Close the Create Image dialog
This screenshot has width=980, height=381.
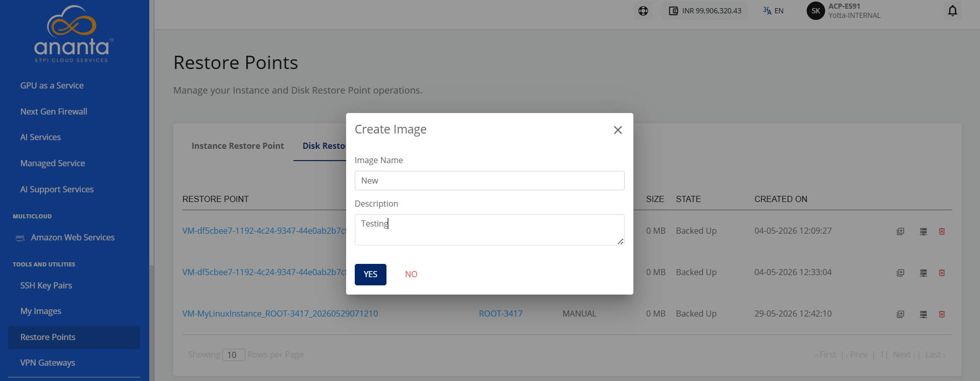(x=618, y=130)
